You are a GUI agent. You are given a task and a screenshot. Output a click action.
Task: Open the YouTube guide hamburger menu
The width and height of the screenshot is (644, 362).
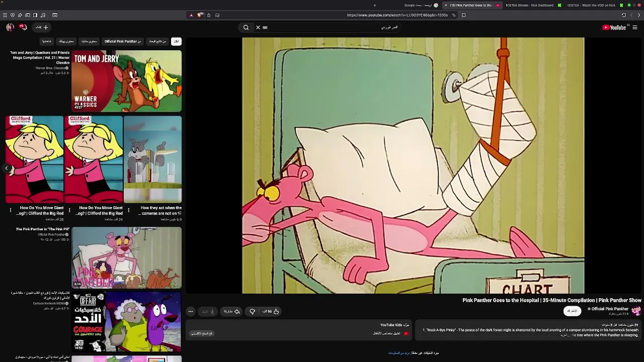pyautogui.click(x=635, y=28)
